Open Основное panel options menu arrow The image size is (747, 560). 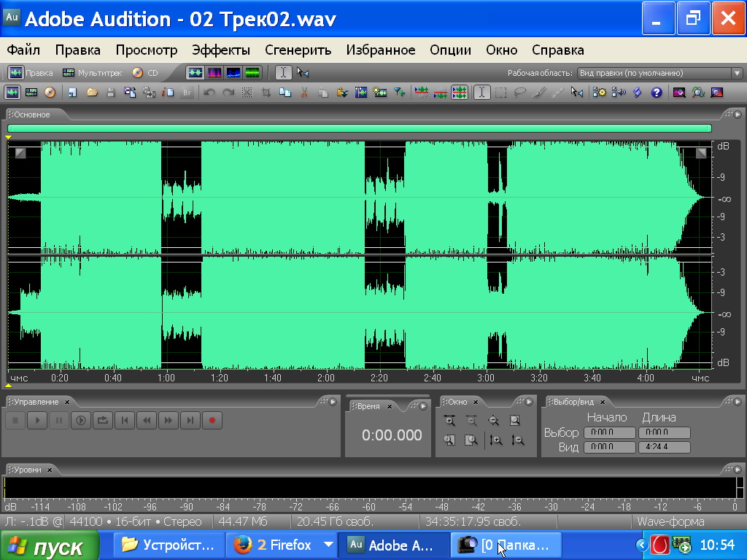(738, 114)
